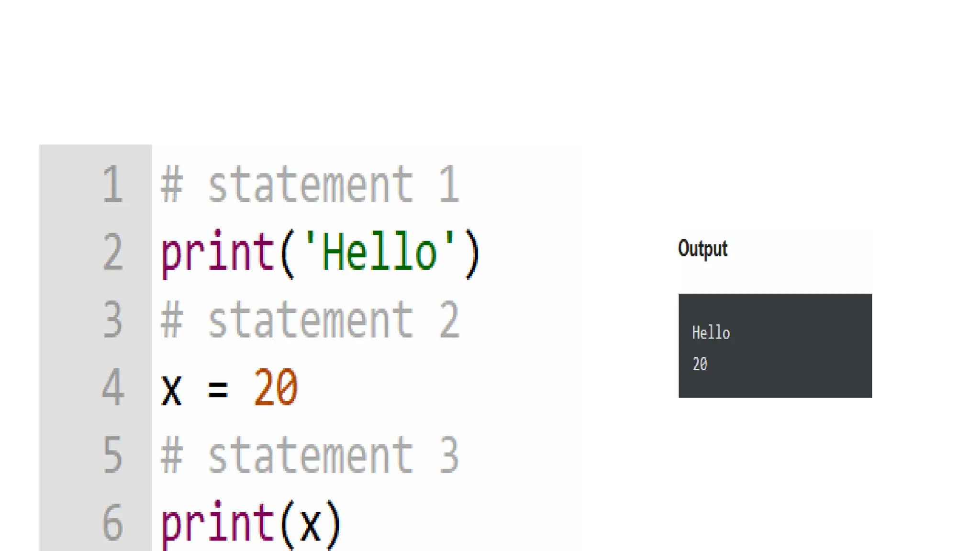Click line number 5 in the gutter
The image size is (980, 551).
tap(113, 455)
